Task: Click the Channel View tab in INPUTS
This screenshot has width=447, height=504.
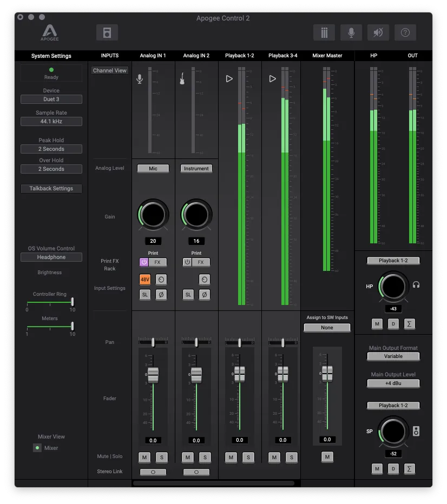Action: 110,71
